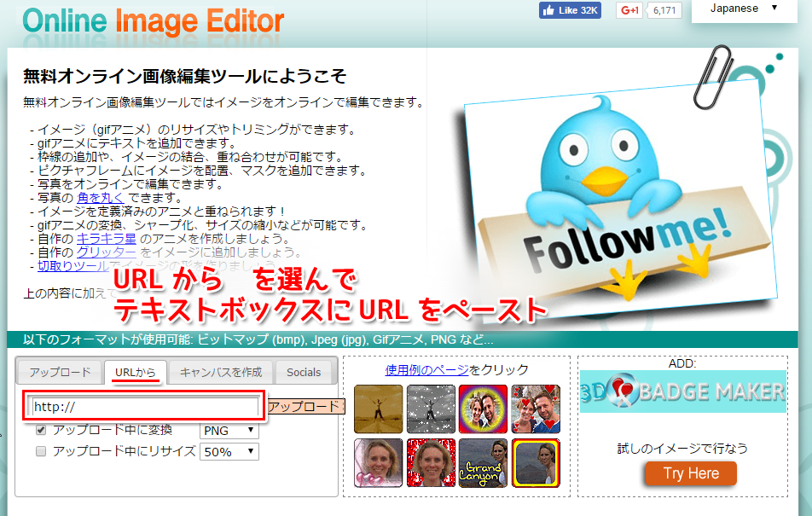Select the couple with hearts example thumbnail

[x=536, y=409]
